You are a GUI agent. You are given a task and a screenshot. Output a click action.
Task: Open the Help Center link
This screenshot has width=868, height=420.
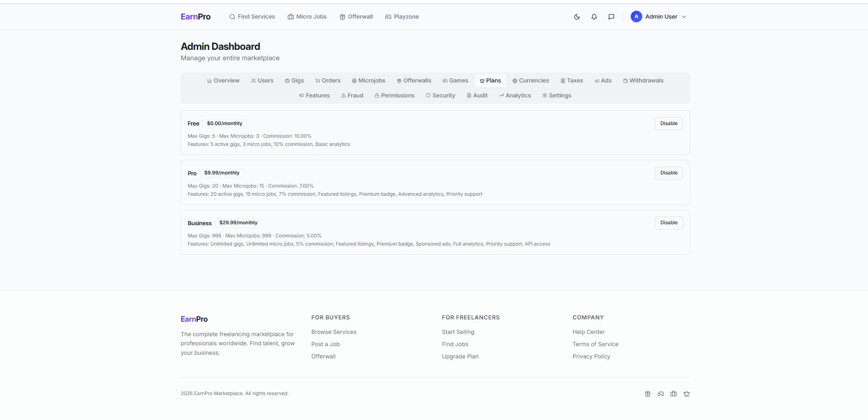tap(589, 332)
